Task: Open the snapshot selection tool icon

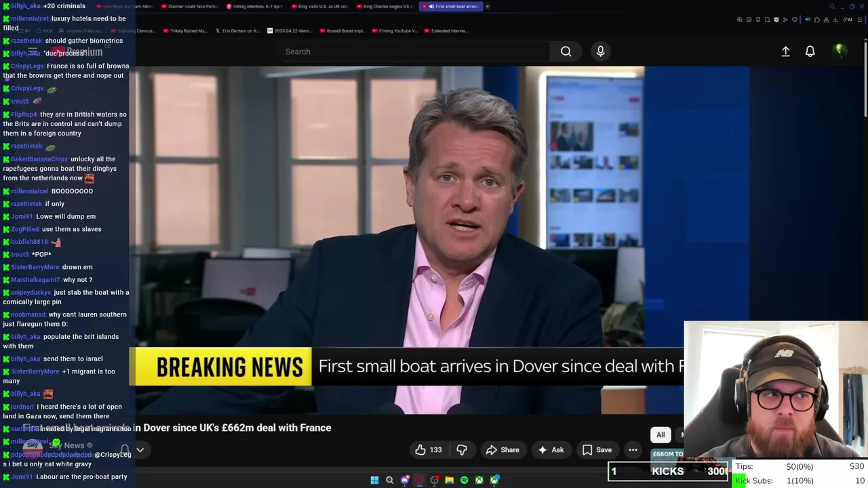Action: tap(767, 20)
